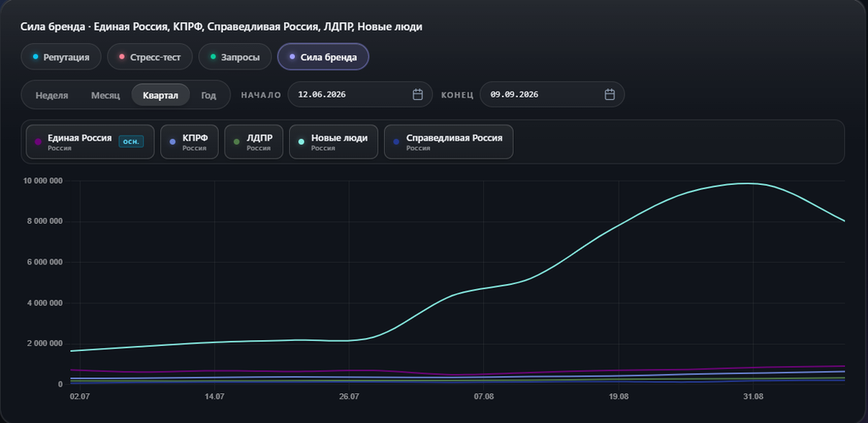The image size is (868, 423).
Task: Click the Новые люди line peak near 31.08
Action: click(x=748, y=183)
